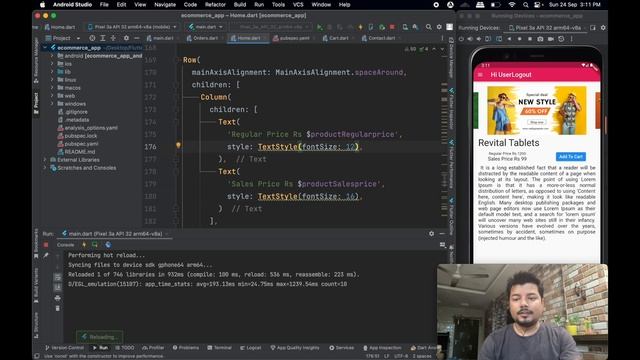Click Add To Cart button in emulator
This screenshot has height=360, width=640.
coord(571,157)
